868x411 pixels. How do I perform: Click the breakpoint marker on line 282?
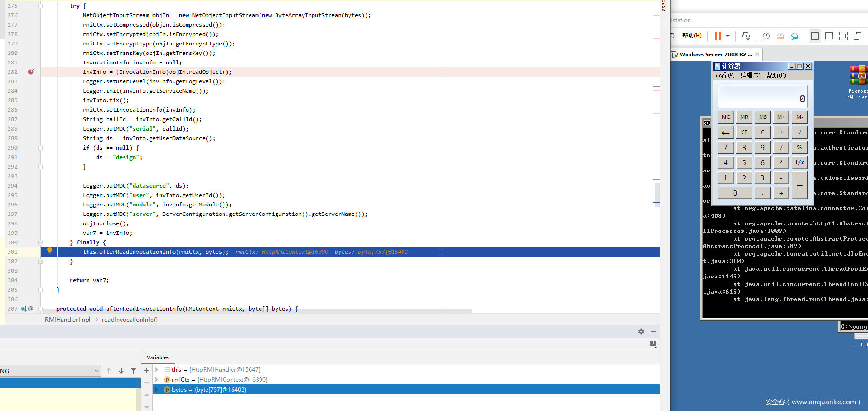(31, 72)
